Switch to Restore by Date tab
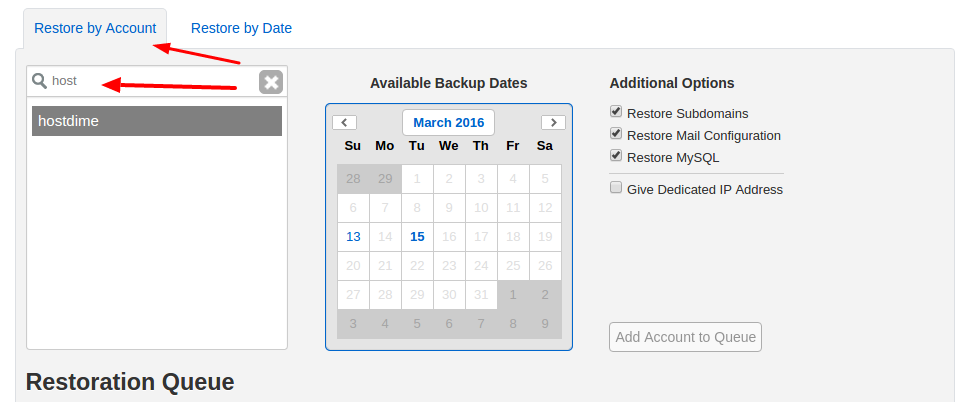Image resolution: width=972 pixels, height=402 pixels. coord(241,28)
